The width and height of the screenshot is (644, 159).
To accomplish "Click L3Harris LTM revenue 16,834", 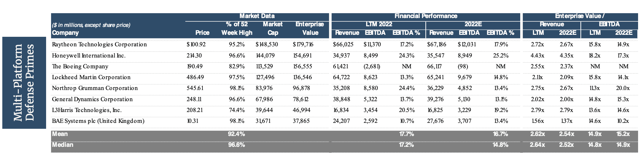I will click(x=341, y=110).
